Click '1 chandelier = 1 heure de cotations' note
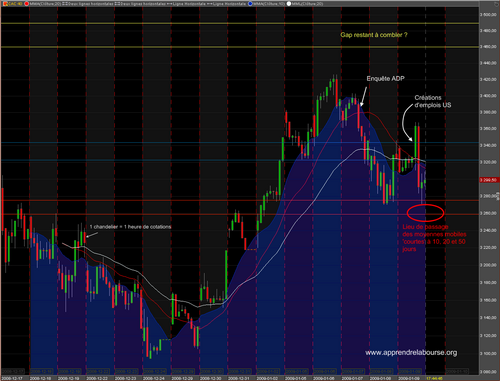The image size is (500, 381). tap(130, 227)
